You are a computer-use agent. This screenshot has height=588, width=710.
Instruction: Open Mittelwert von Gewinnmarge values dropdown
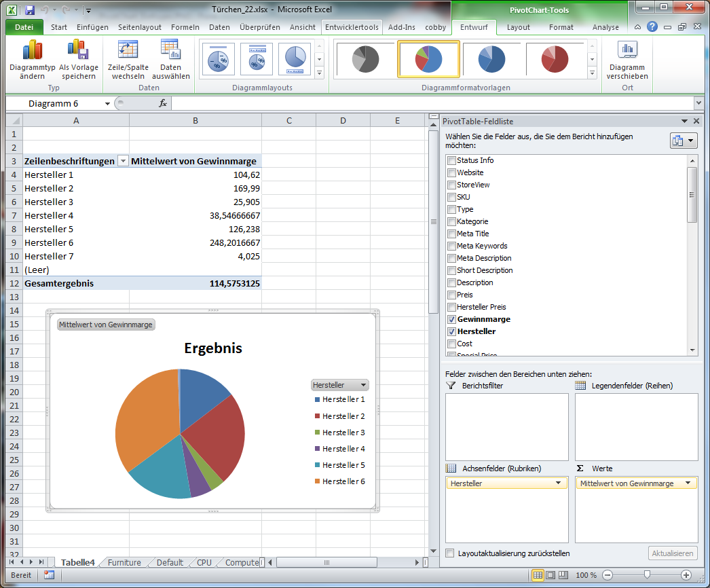tap(688, 483)
